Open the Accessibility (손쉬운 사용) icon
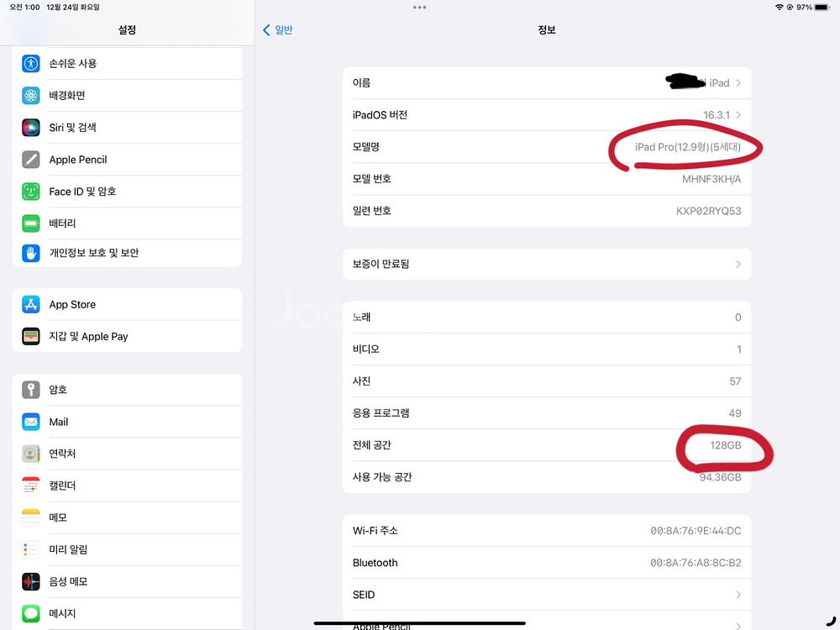 (30, 63)
